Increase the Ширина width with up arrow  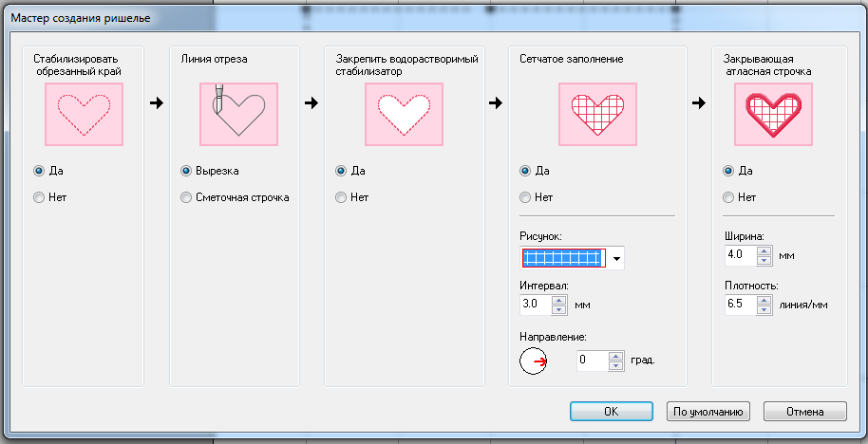pos(762,250)
